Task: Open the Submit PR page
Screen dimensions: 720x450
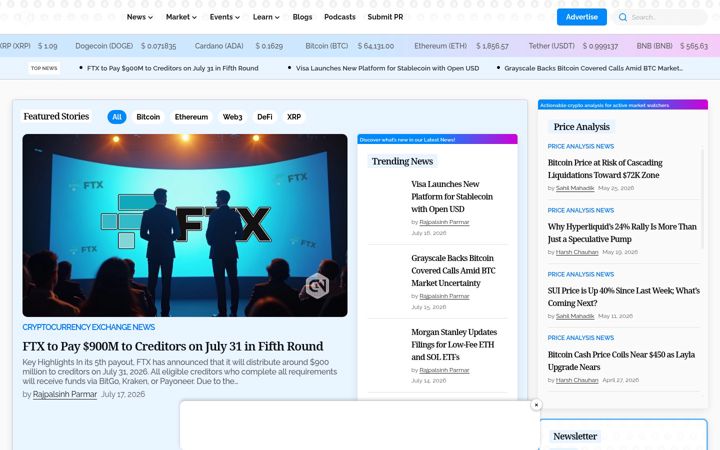Action: (385, 17)
